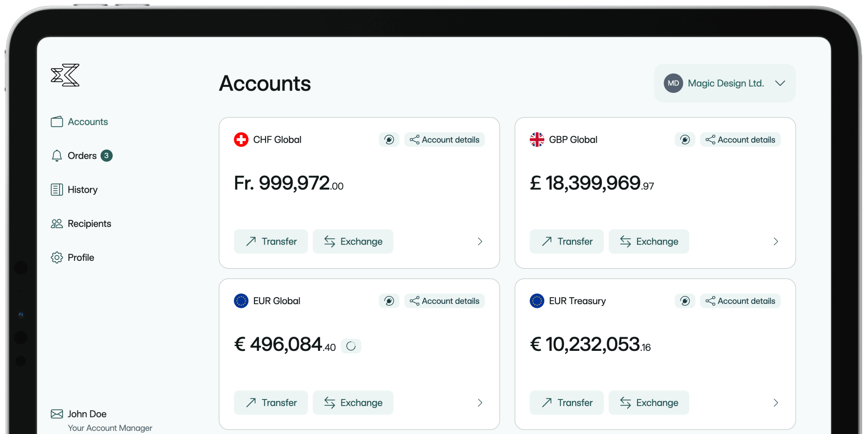The image size is (868, 434).
Task: Click the plug icon on CHF Global card
Action: [x=389, y=140]
